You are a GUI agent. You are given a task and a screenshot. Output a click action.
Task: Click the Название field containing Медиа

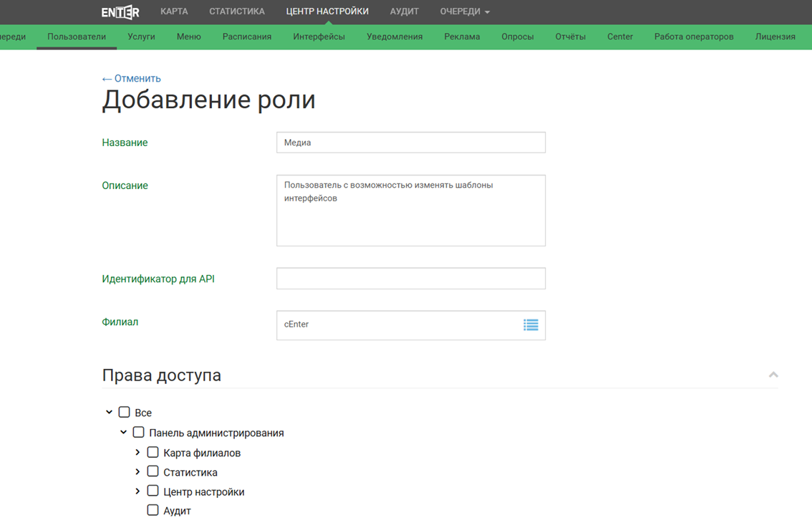(410, 143)
